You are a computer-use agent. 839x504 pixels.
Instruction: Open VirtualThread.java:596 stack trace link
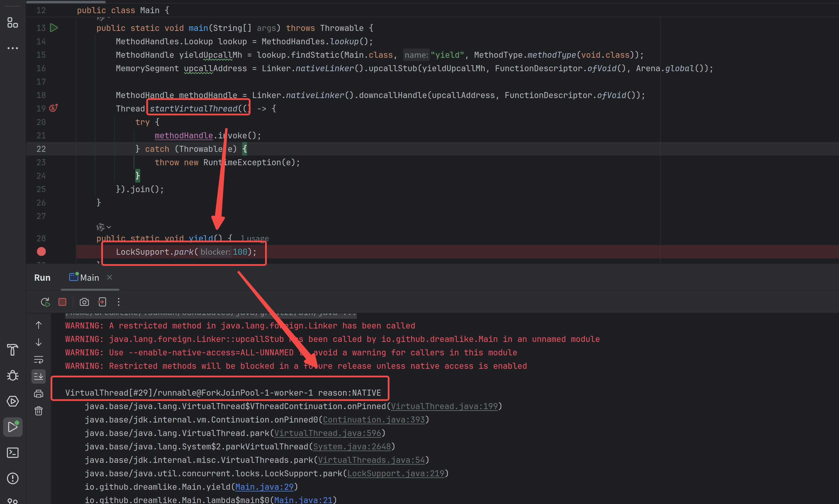327,433
